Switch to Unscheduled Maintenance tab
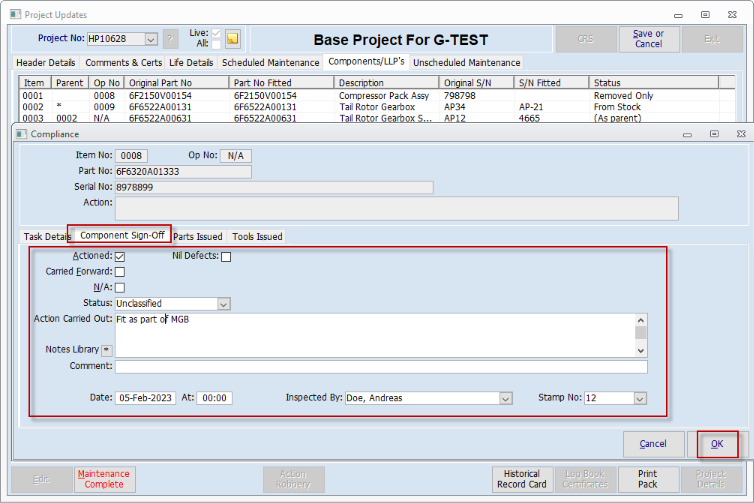Screen dimensions: 754x503 point(466,63)
